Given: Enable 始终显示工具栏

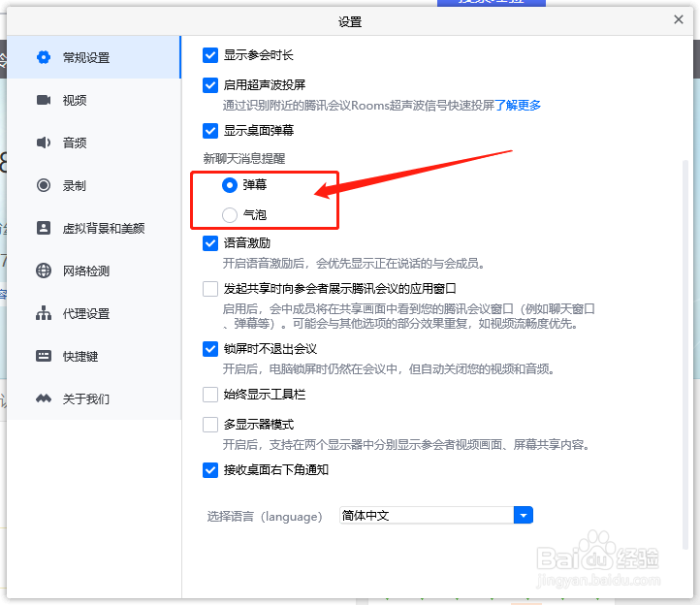Looking at the screenshot, I should point(210,395).
